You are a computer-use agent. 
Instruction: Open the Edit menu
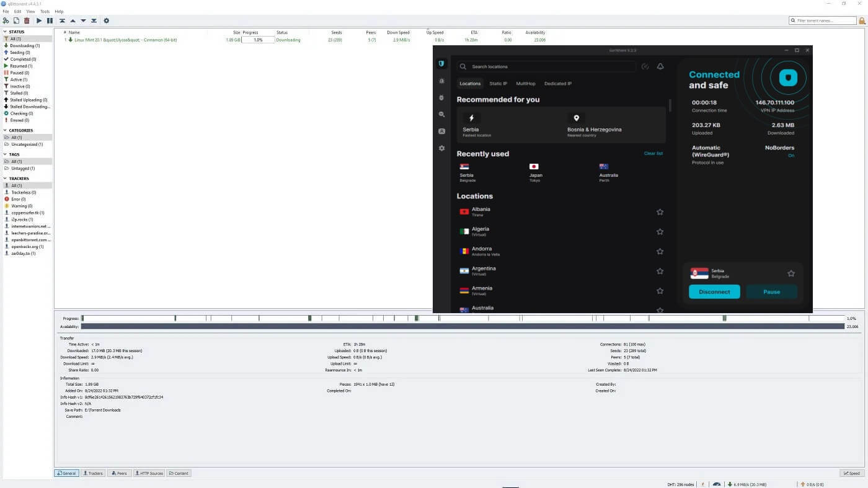[x=17, y=11]
